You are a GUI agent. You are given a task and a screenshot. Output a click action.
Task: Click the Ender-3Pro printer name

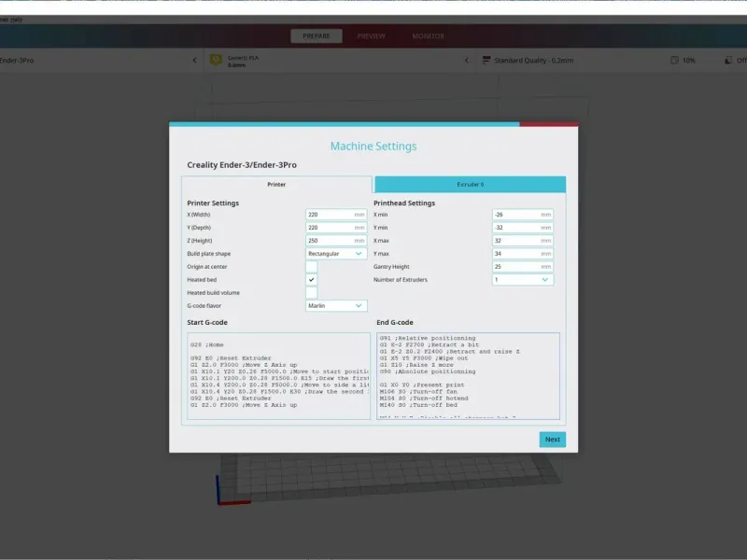17,61
